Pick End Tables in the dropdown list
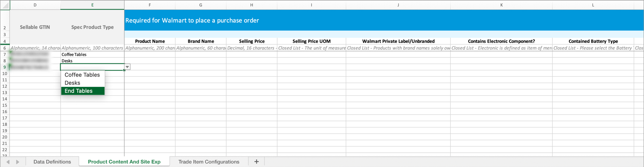Image resolution: width=644 pixels, height=167 pixels. [79, 91]
